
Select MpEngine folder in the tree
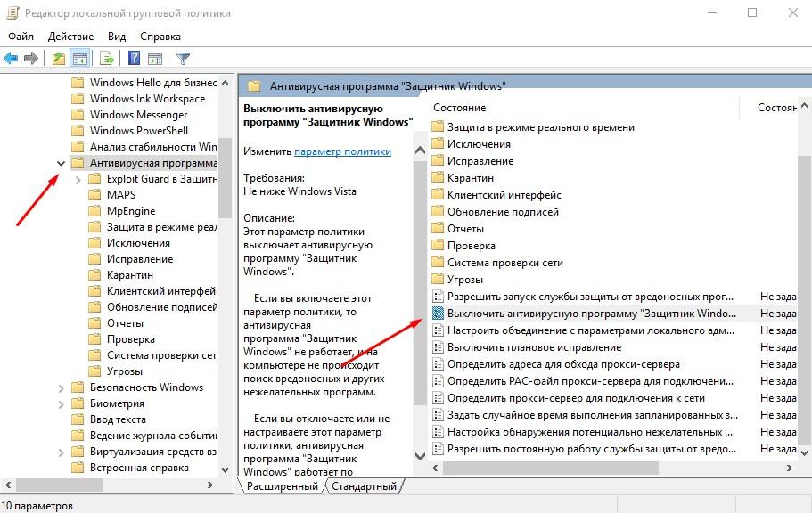[130, 211]
